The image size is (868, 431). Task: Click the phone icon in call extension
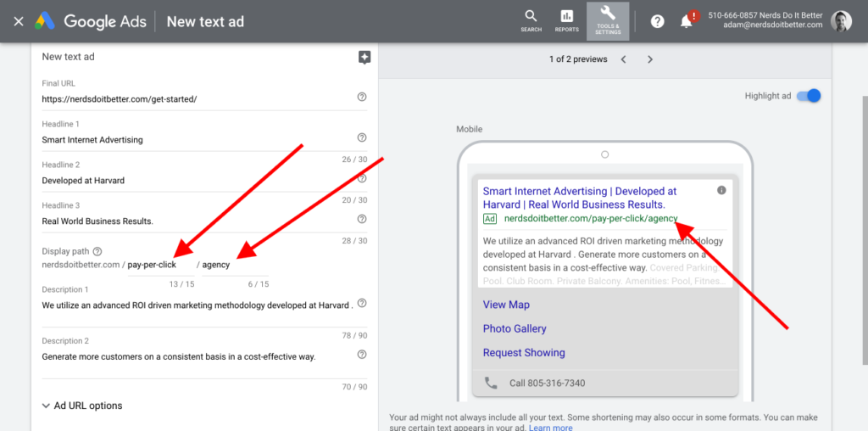491,383
